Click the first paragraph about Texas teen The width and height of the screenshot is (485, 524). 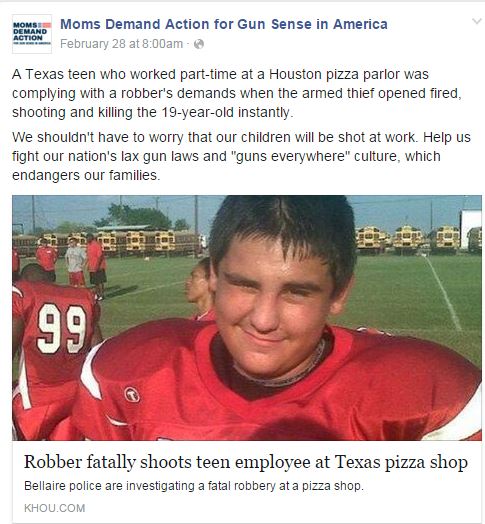237,93
